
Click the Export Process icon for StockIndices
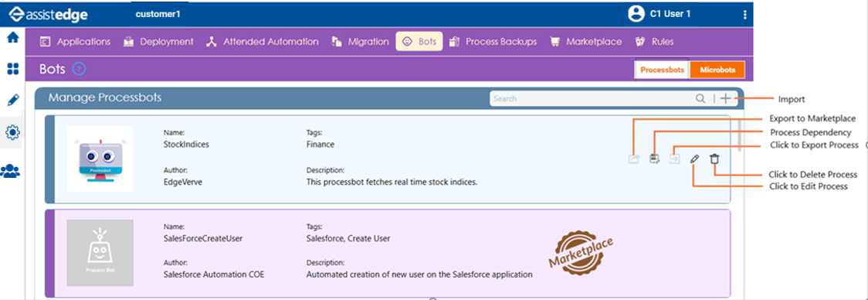coord(675,159)
